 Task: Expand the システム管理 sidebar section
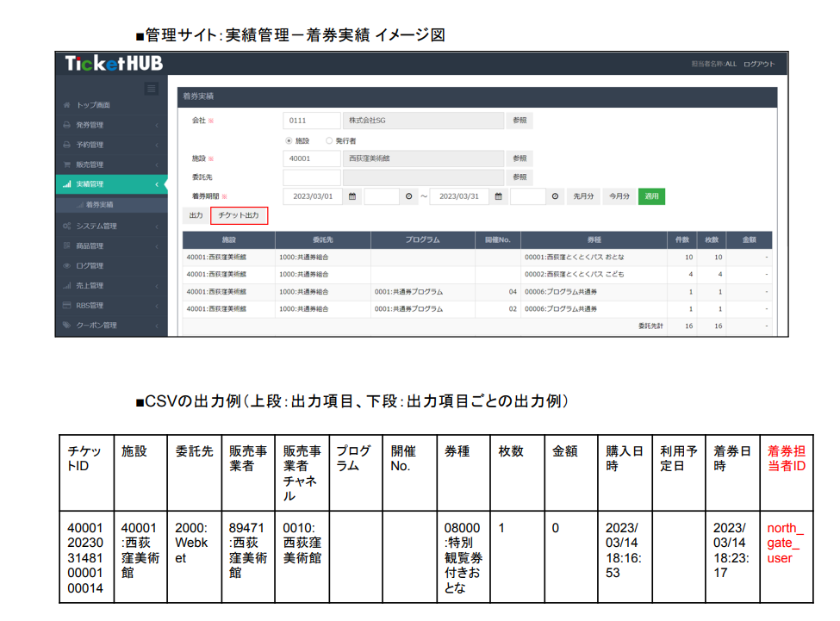tap(96, 226)
